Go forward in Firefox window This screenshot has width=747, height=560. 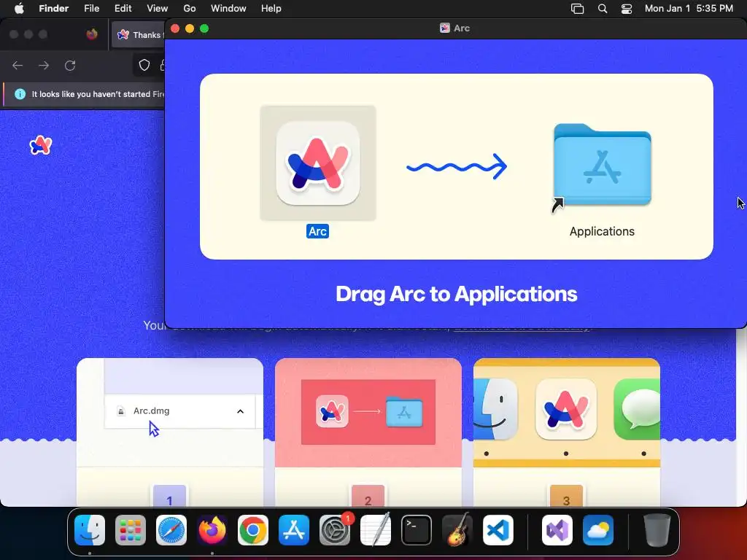[x=44, y=65]
